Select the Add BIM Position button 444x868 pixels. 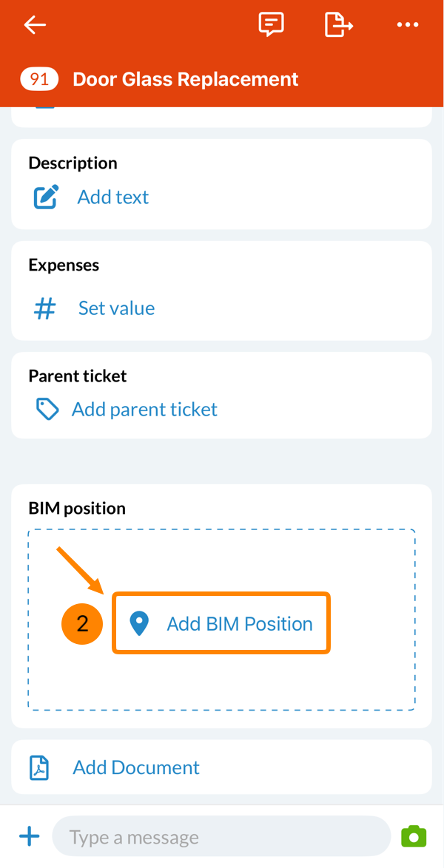pyautogui.click(x=221, y=623)
